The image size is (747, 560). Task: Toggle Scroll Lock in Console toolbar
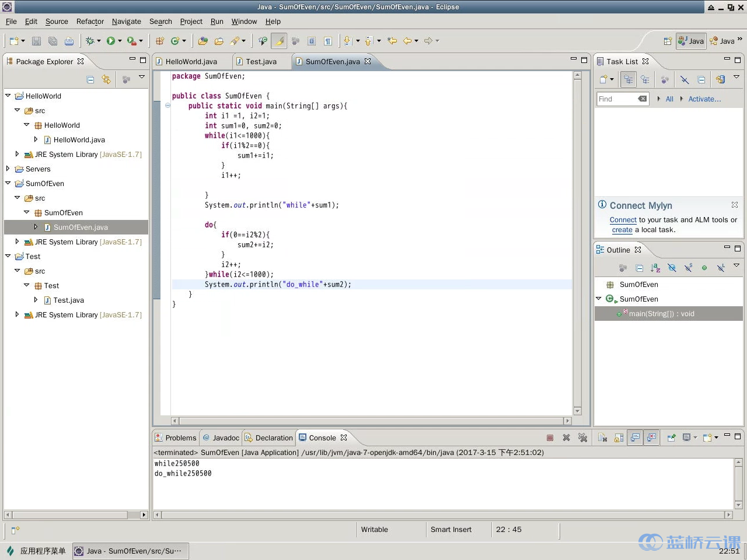(619, 437)
